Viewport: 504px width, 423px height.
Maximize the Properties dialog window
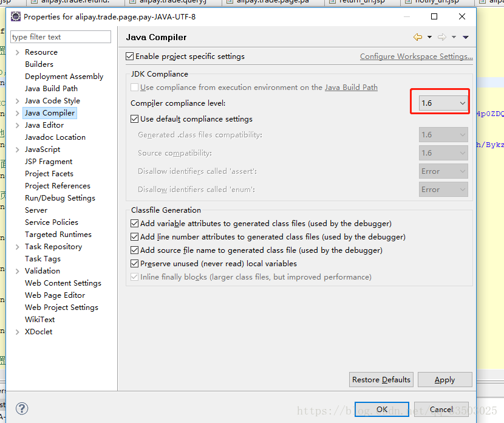point(434,16)
